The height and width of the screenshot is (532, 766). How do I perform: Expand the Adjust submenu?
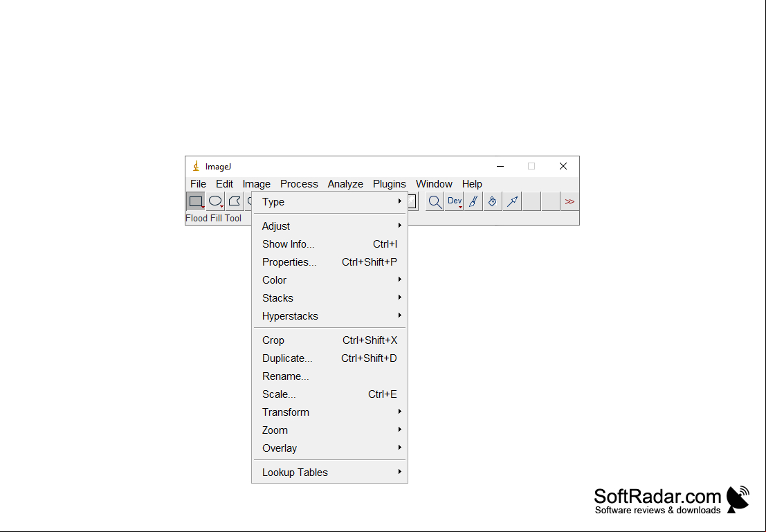[x=330, y=226]
